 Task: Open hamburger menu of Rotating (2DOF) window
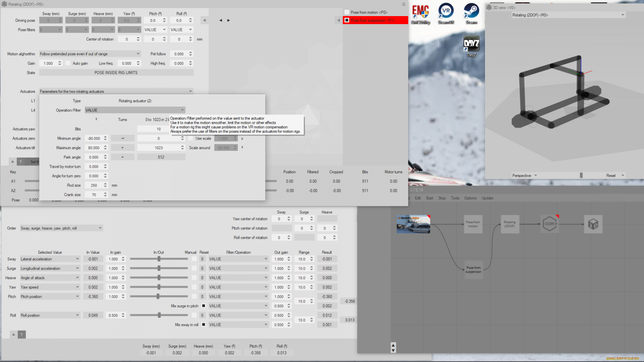tap(404, 4)
